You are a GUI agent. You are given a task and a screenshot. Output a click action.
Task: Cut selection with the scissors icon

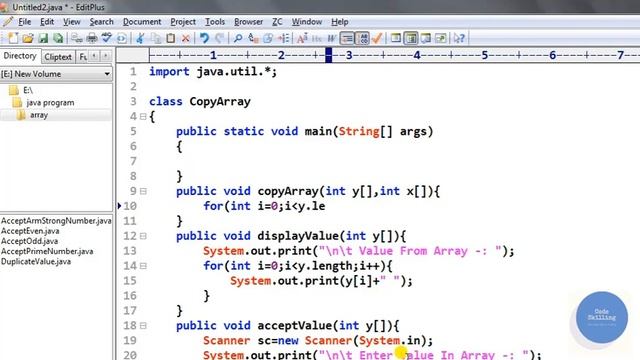[x=140, y=38]
